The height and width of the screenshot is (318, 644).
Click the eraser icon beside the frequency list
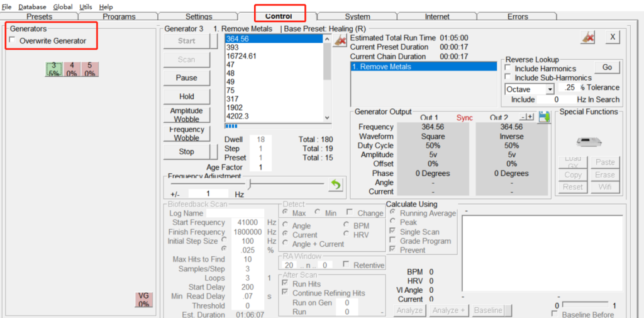coord(340,40)
